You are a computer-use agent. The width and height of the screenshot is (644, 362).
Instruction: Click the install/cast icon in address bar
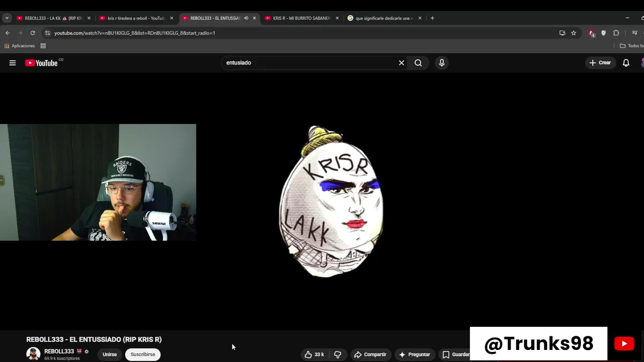pos(562,33)
